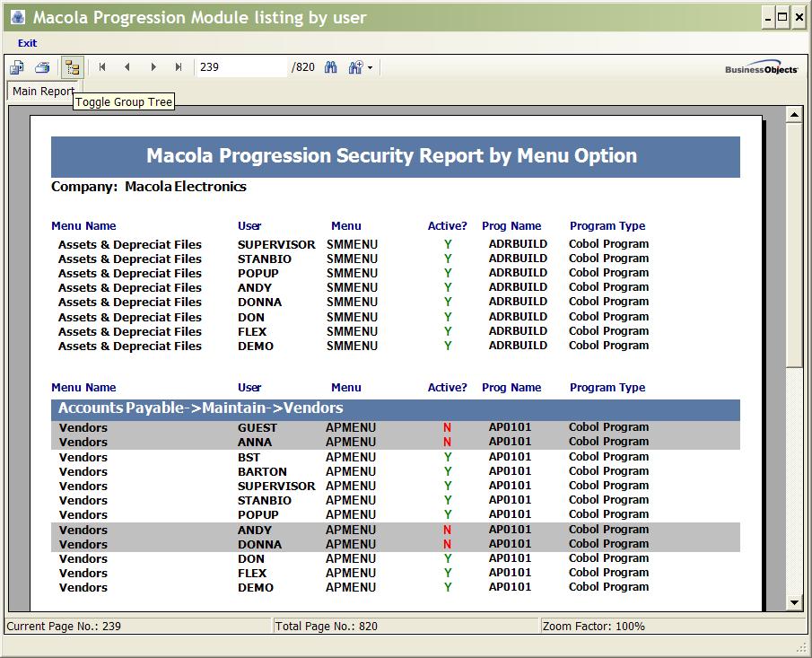Click the first 'Menu Name' column header

[83, 226]
